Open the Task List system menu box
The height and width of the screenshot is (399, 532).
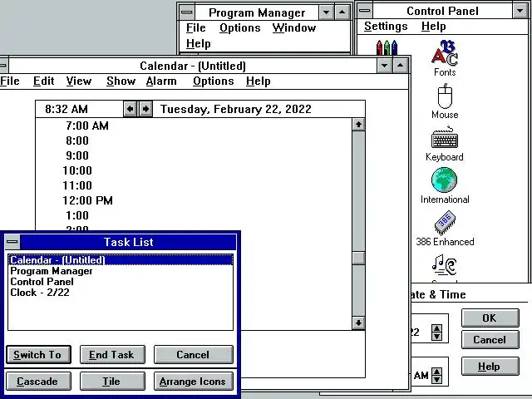(x=12, y=242)
